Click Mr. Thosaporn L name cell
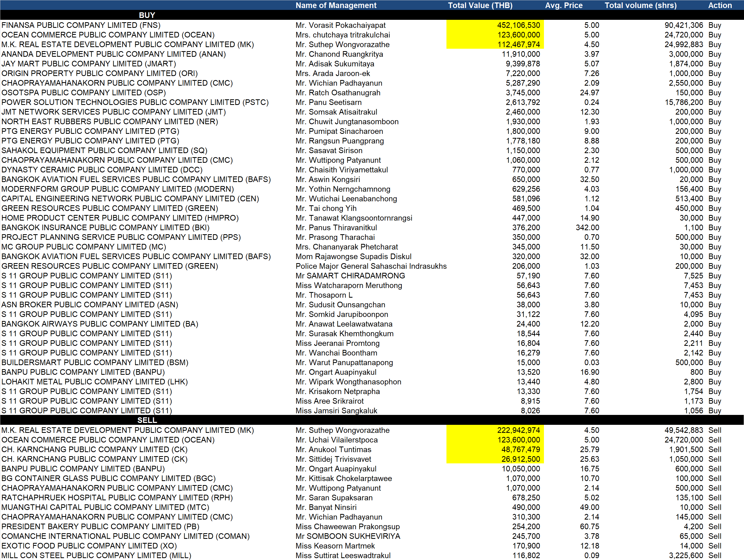 (324, 295)
